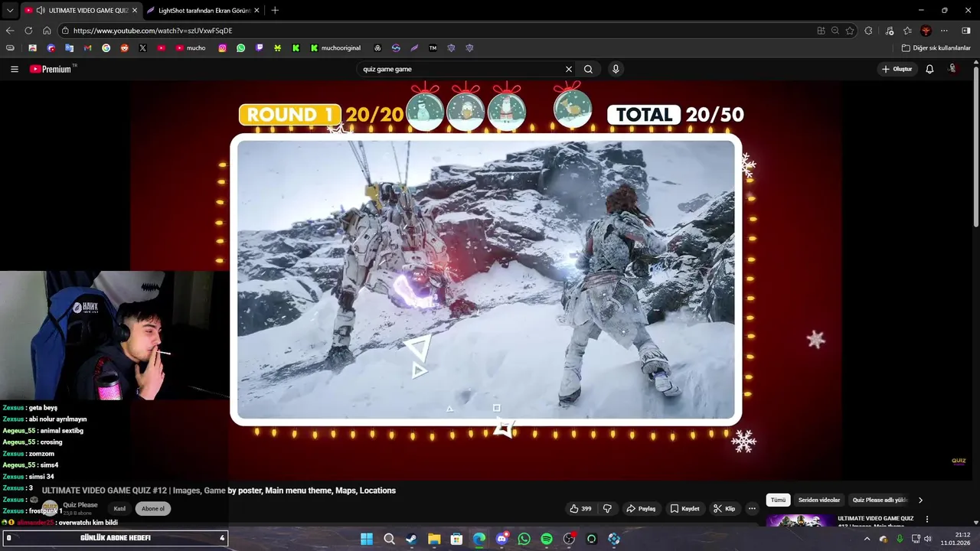Run search with magnifier button
The width and height of the screenshot is (980, 551).
588,69
